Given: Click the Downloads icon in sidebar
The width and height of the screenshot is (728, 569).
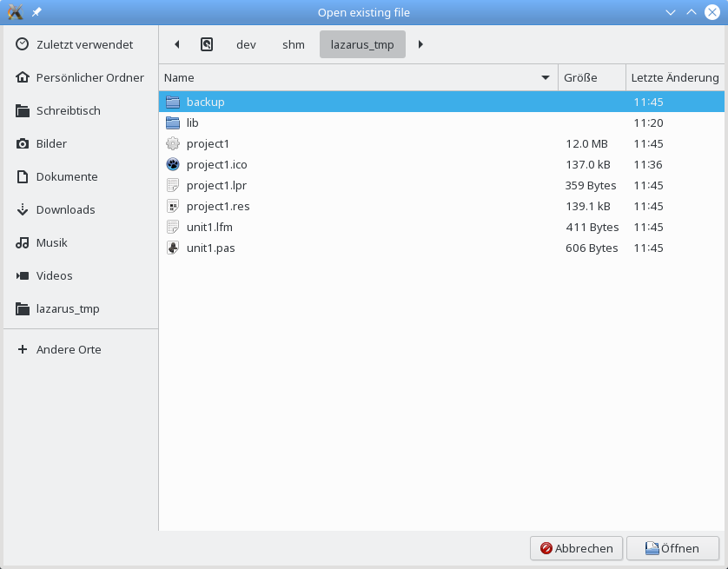Looking at the screenshot, I should [23, 209].
